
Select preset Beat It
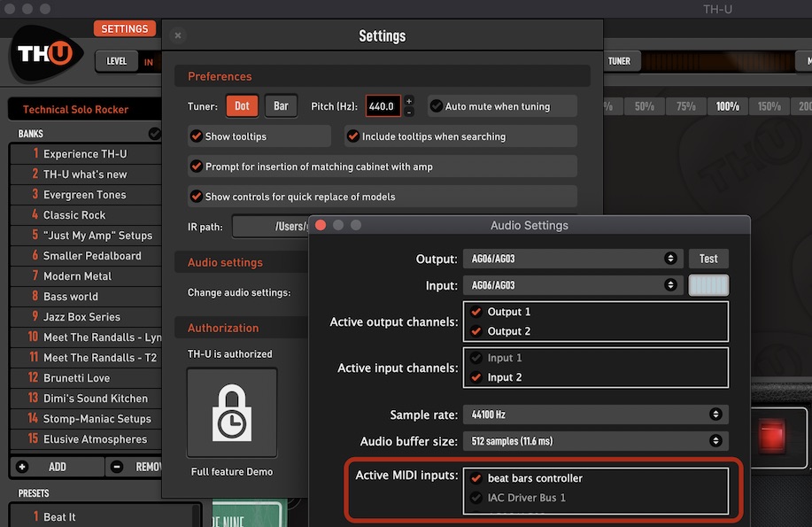(102, 516)
